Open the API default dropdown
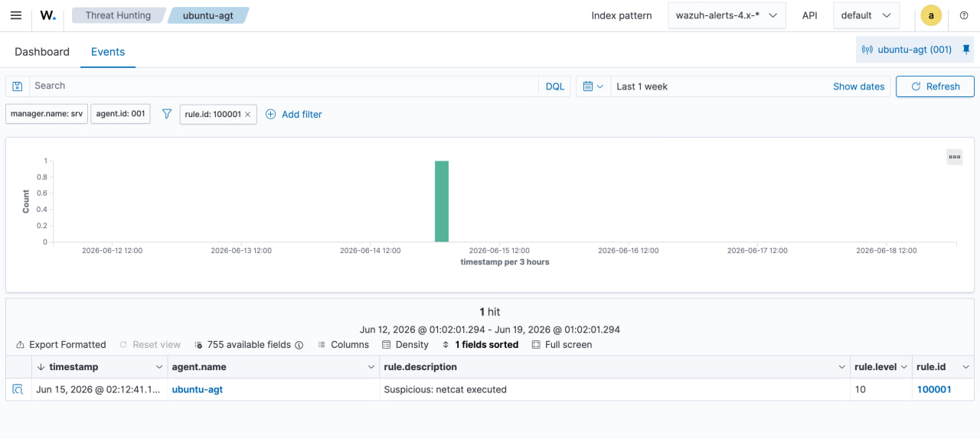The image size is (980, 439). (866, 15)
